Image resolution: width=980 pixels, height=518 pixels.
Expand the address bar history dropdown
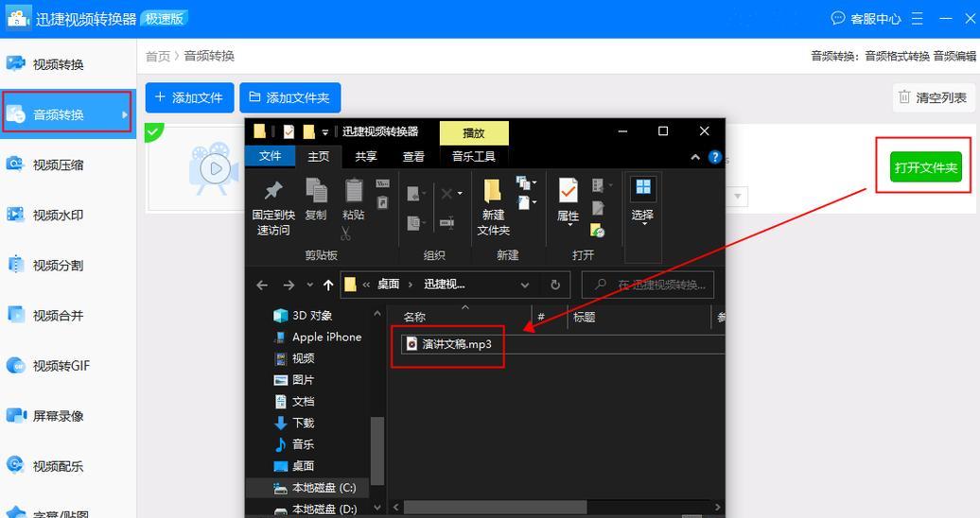click(525, 285)
